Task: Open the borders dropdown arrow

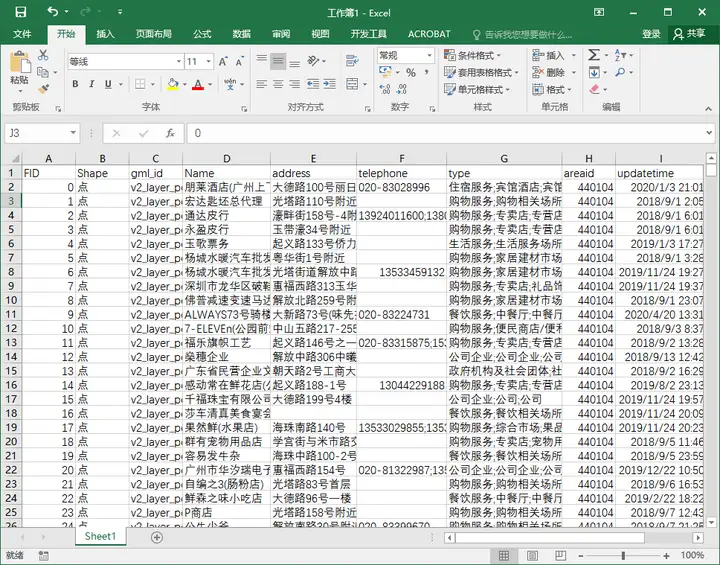Action: click(152, 84)
